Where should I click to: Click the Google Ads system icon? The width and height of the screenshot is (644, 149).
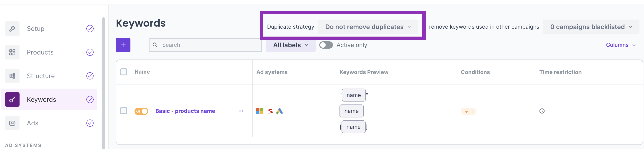tap(279, 111)
